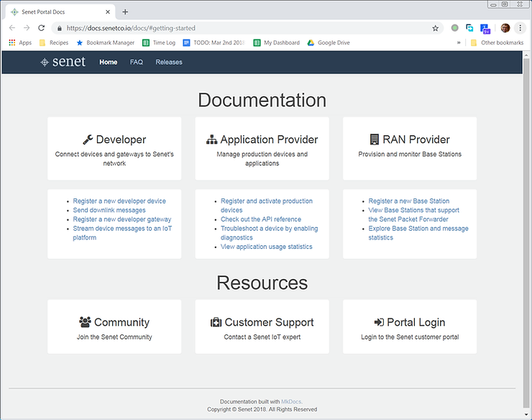The width and height of the screenshot is (532, 420).
Task: Click the padlock site info icon
Action: point(60,28)
